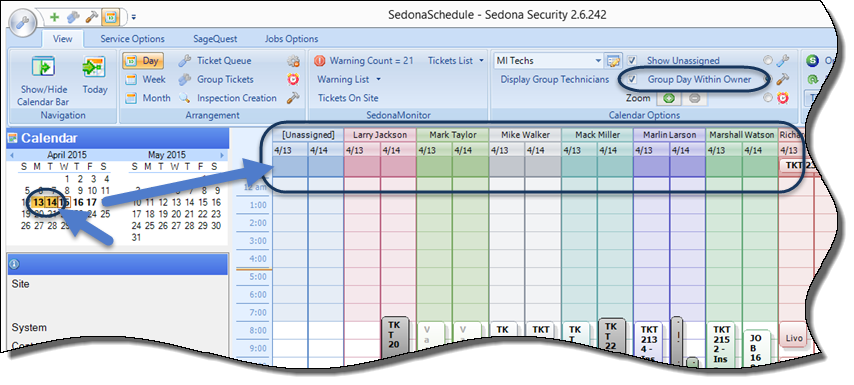Click the Inspection Creation magnifier icon
The height and width of the screenshot is (385, 854).
click(x=185, y=98)
